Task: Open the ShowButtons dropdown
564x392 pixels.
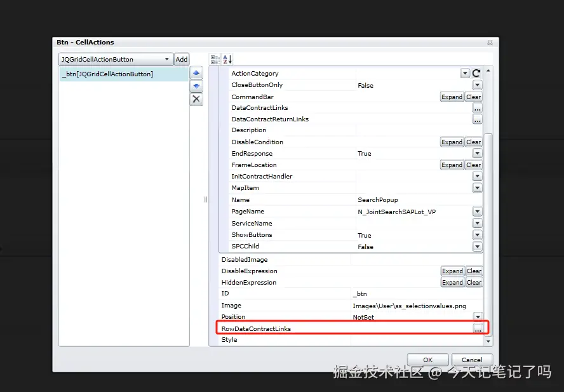Action: (478, 235)
